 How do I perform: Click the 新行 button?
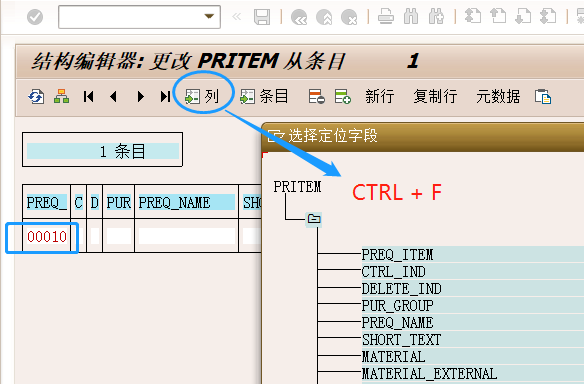click(380, 97)
